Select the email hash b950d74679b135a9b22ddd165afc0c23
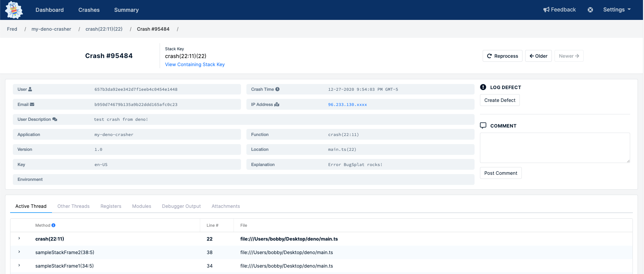This screenshot has height=274, width=644. point(136,105)
